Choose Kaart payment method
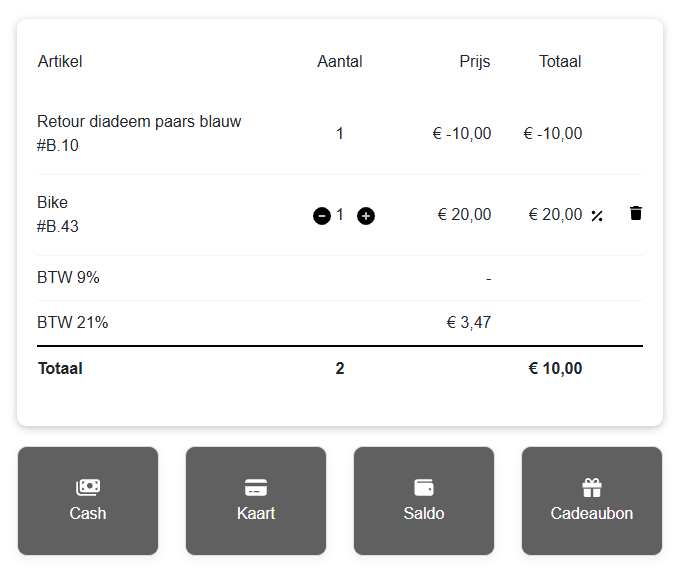Viewport: 676px width, 572px height. [x=256, y=500]
